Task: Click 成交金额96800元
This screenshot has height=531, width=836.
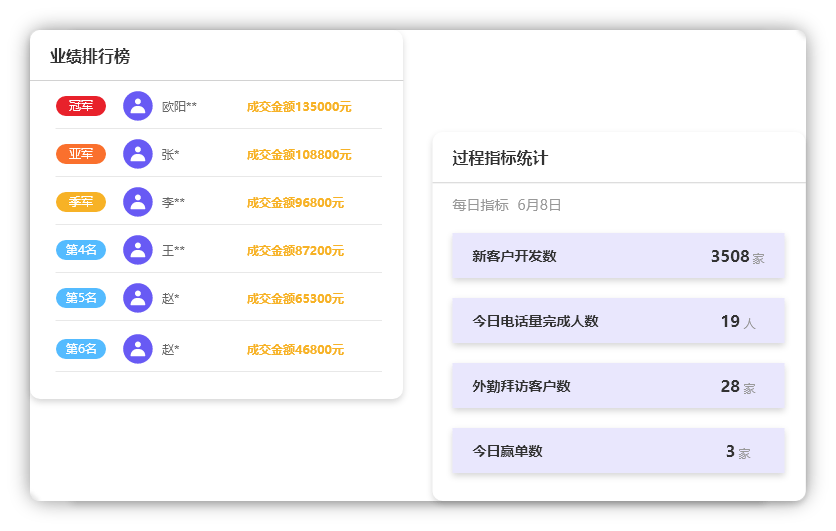Action: (x=295, y=203)
